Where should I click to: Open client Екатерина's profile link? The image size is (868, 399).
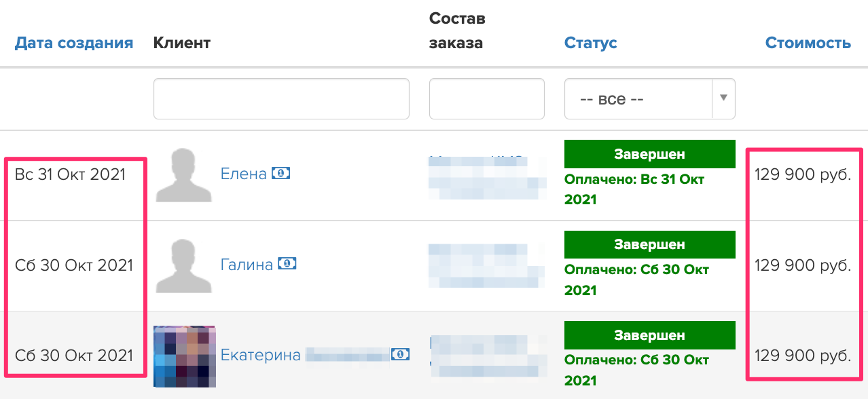click(x=260, y=355)
